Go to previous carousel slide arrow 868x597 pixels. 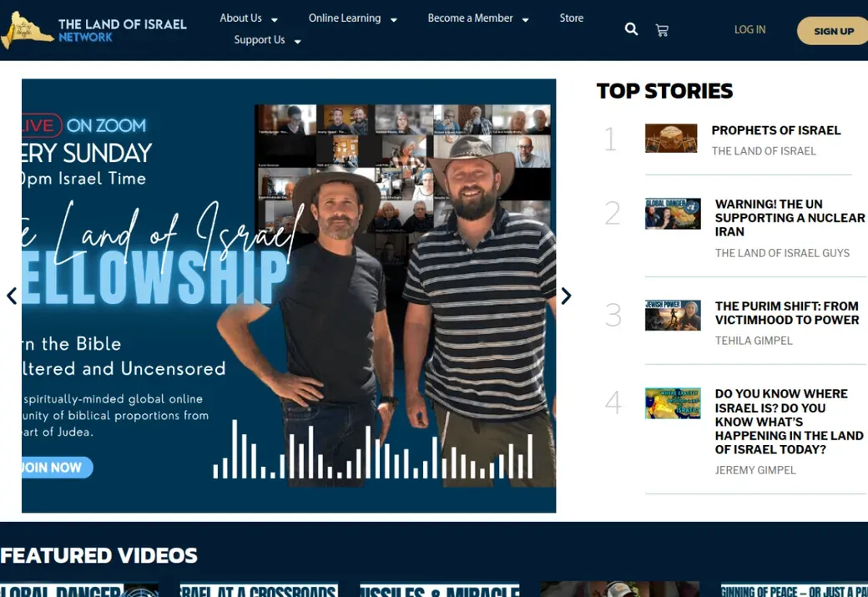(x=12, y=296)
